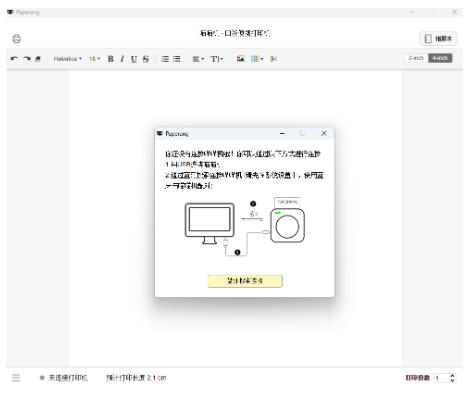Click the printer not connected status indicator
This screenshot has width=464, height=396.
click(x=64, y=378)
